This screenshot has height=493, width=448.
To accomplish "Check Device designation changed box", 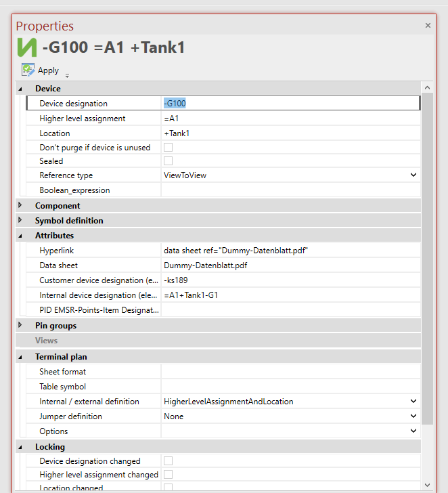I will click(168, 461).
